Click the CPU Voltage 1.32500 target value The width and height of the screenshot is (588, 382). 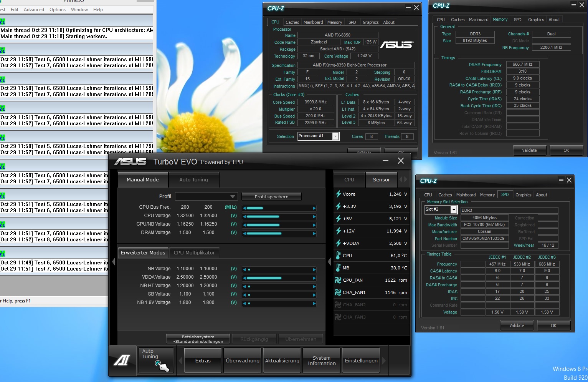[208, 216]
